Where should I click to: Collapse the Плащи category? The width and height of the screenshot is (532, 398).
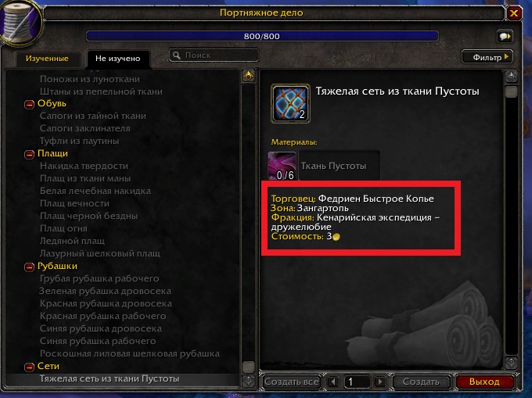pyautogui.click(x=29, y=155)
